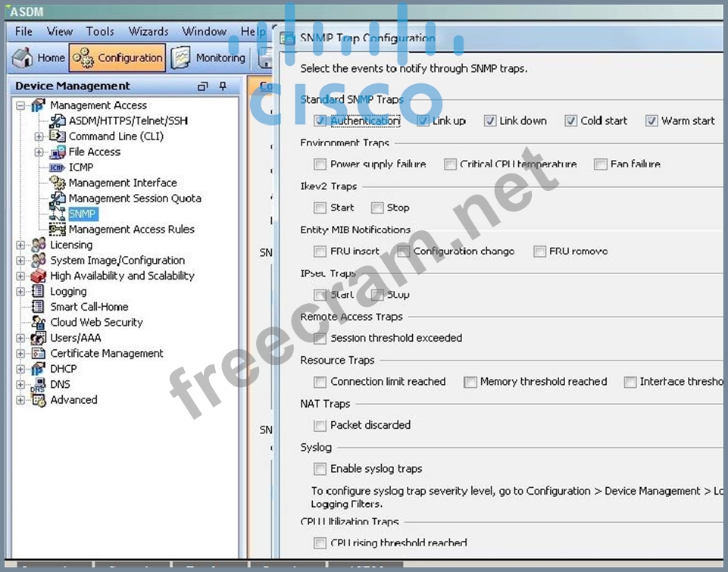Open Cloud Web Security node icon
Viewport: 728px width, 572px height.
tap(38, 322)
